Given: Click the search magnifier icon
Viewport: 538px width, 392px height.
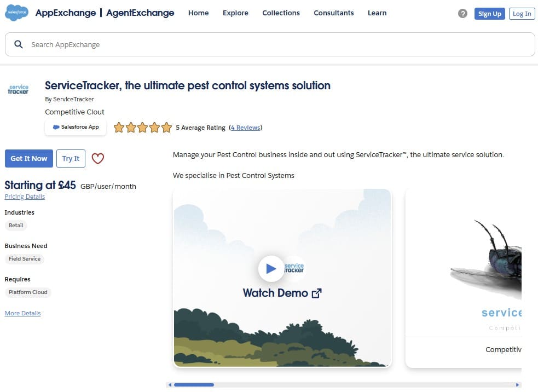Looking at the screenshot, I should 19,44.
